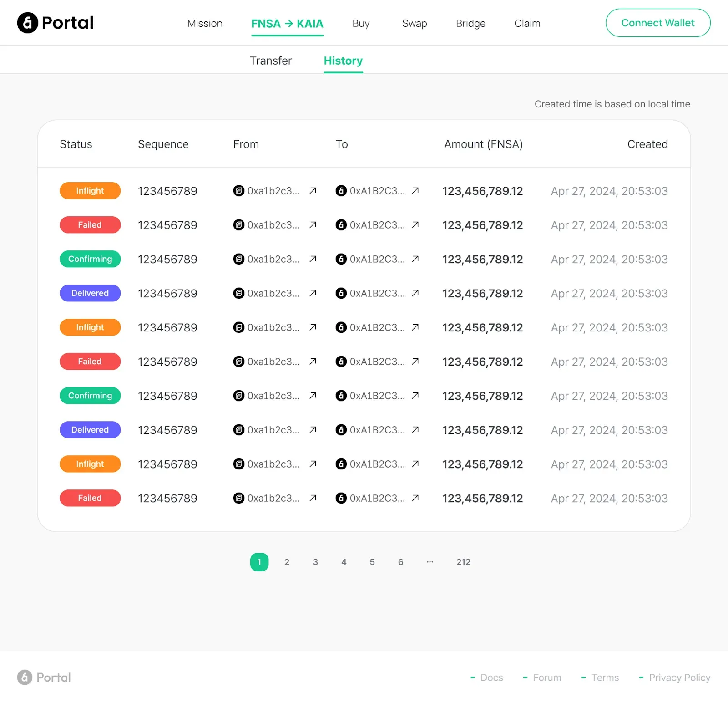Open From address external link in last row
This screenshot has width=728, height=703.
[313, 498]
